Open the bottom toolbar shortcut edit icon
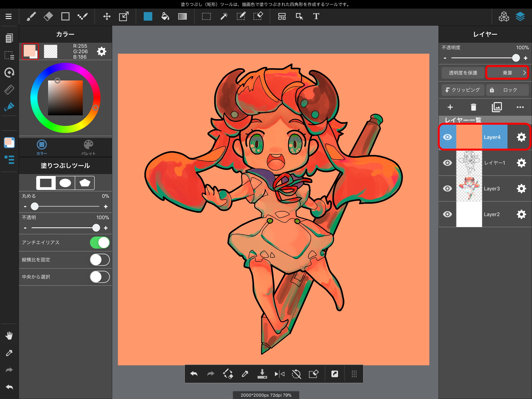Screen dimensions: 532x399 click(335, 374)
